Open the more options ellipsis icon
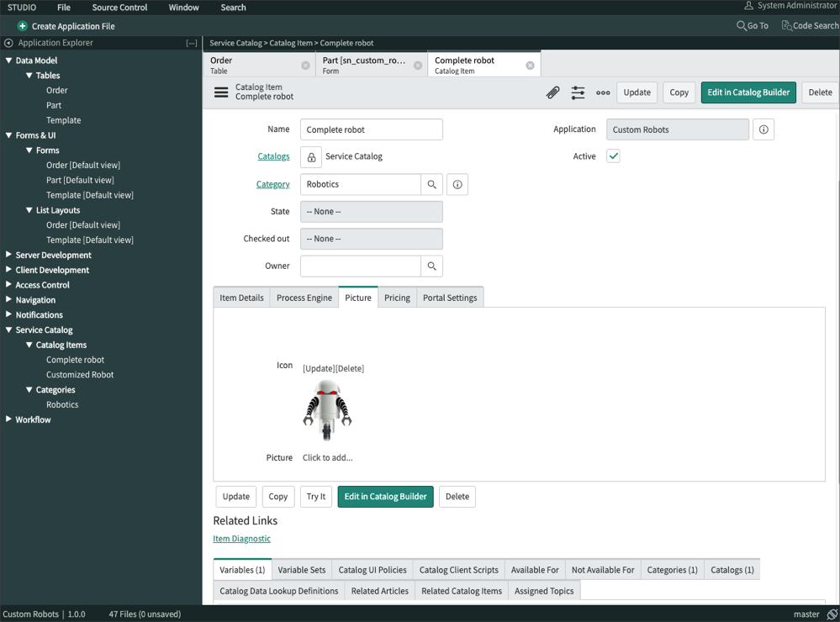840x622 pixels. 603,92
